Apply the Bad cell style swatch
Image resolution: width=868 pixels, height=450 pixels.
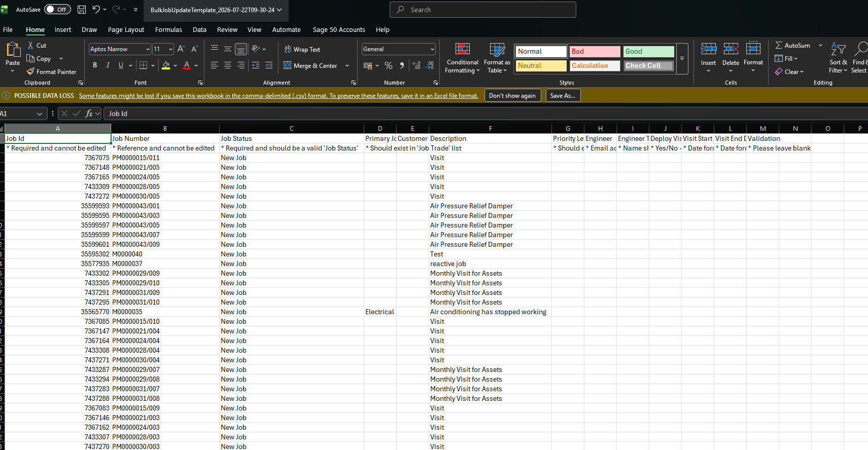click(x=595, y=51)
